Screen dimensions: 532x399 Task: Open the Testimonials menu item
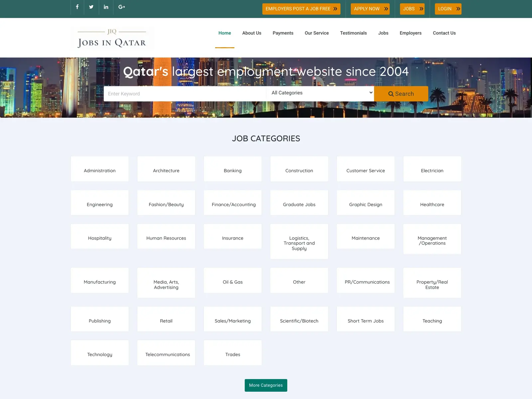click(x=353, y=33)
